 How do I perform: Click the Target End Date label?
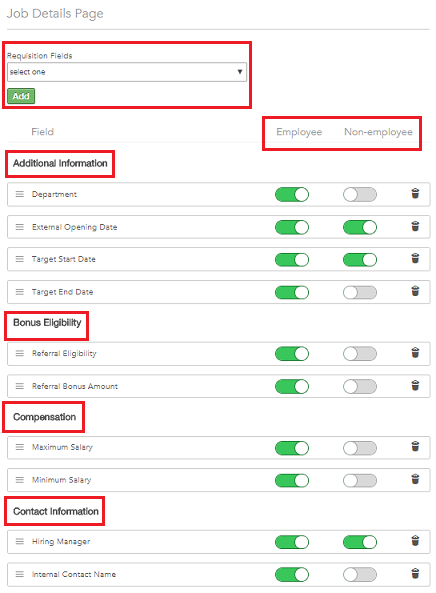coord(62,292)
